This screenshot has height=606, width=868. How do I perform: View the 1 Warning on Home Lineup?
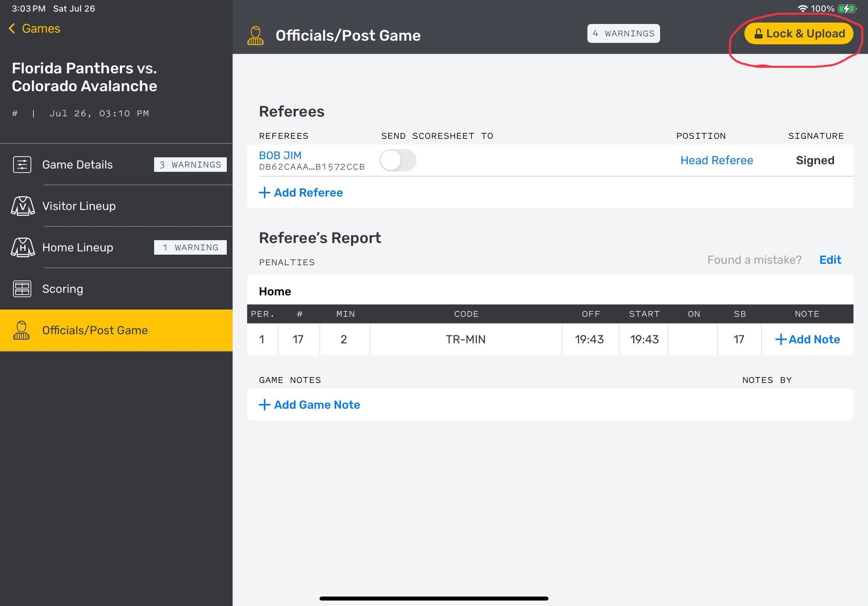pyautogui.click(x=190, y=248)
